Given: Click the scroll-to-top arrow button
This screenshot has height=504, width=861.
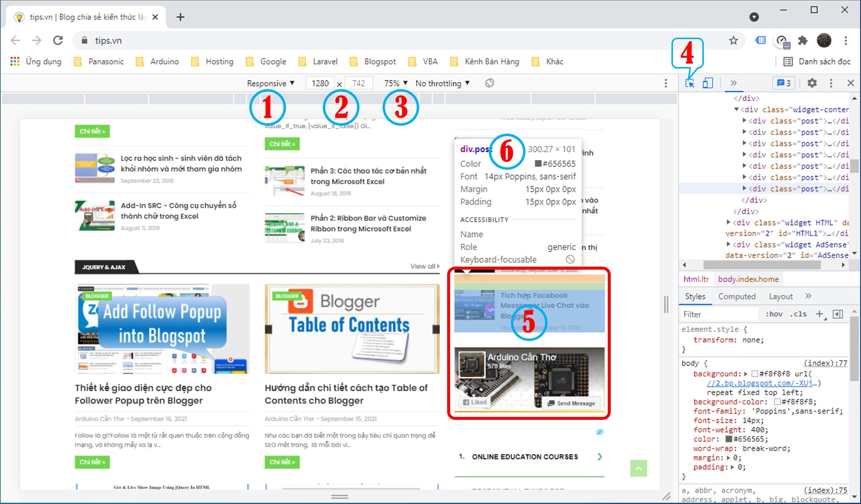Looking at the screenshot, I should tap(639, 468).
